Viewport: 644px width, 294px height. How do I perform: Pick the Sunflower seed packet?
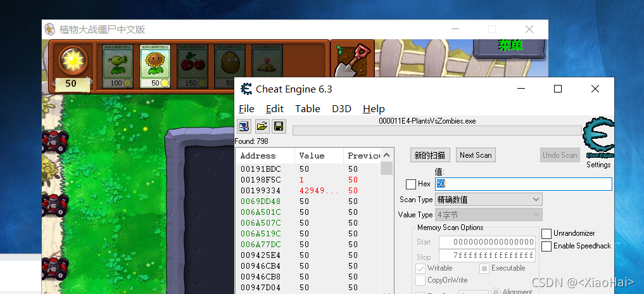pos(155,67)
